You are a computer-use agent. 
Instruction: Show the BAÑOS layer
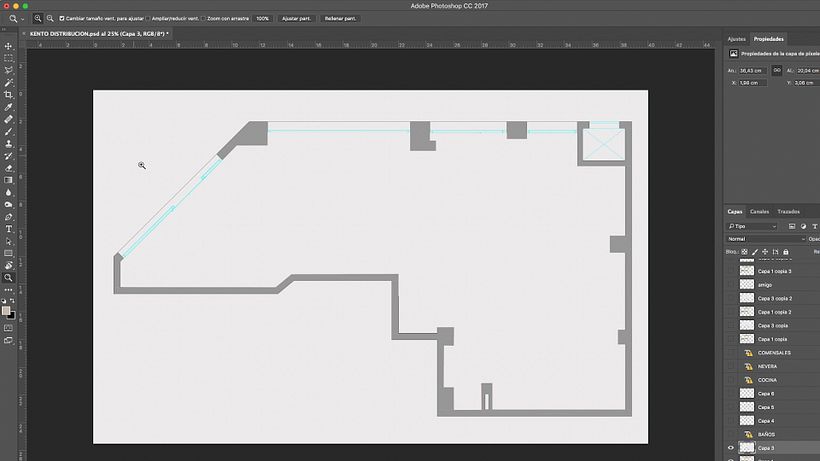pos(731,434)
